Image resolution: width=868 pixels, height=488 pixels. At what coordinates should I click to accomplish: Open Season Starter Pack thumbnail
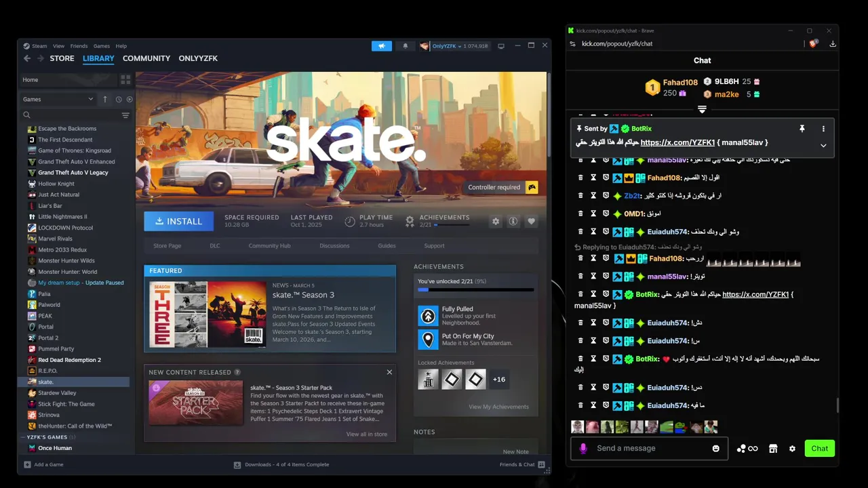tap(196, 403)
